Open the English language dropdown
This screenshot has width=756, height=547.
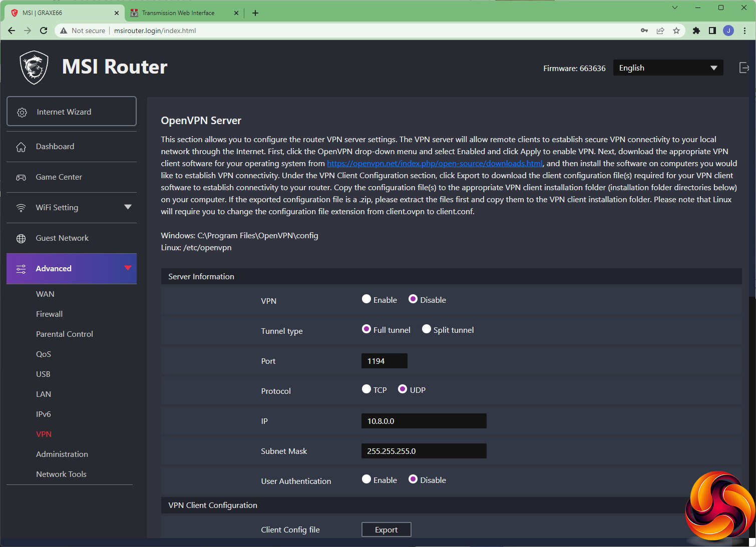click(x=667, y=68)
